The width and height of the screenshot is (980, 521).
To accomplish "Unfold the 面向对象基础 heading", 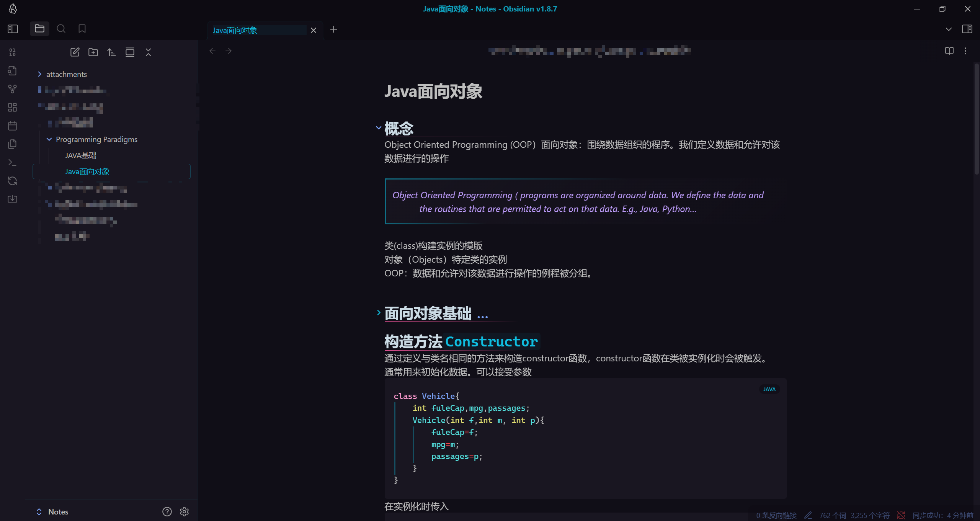I will coord(379,313).
